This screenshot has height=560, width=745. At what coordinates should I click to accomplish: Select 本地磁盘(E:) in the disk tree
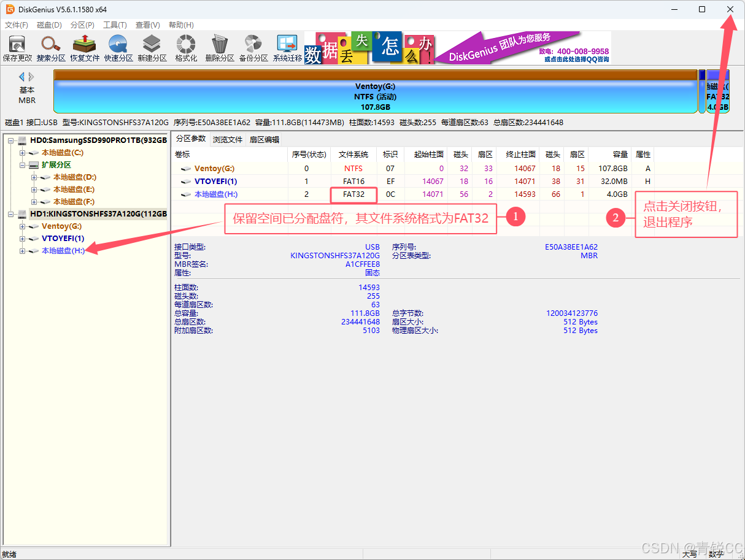[74, 190]
